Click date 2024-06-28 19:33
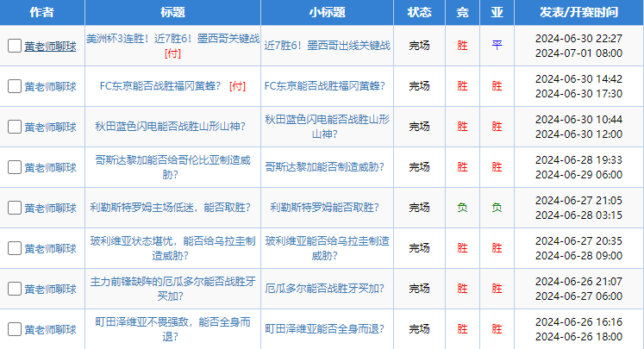644x349 pixels. click(x=578, y=159)
